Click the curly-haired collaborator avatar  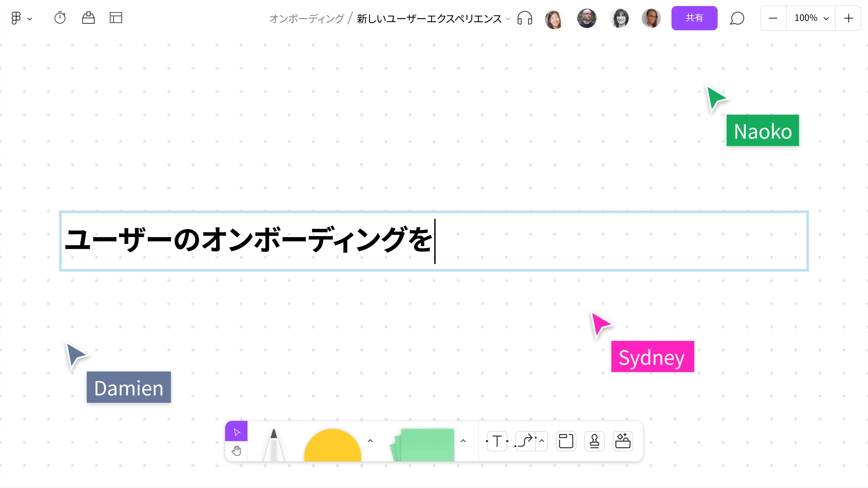point(619,18)
